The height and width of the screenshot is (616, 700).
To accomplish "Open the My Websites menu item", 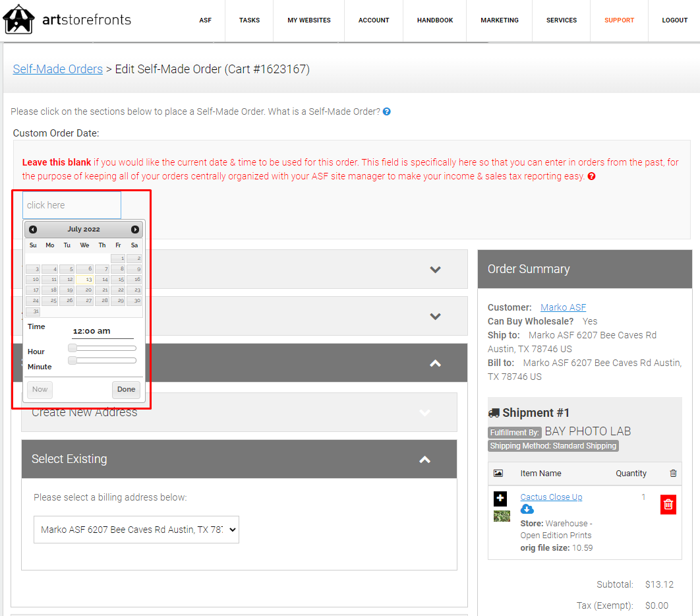I will click(309, 20).
